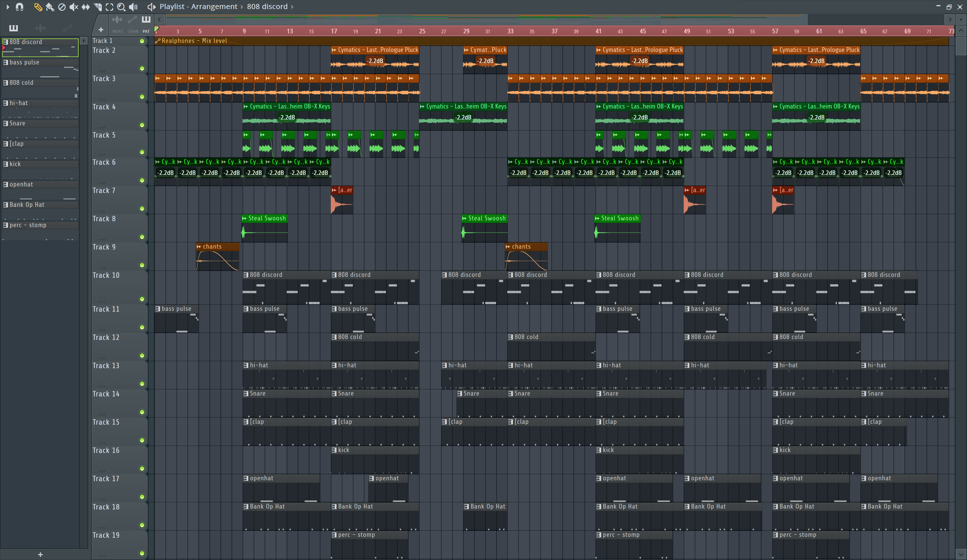Screen dimensions: 967x560
Task: Open menu of first chants clip
Action: click(199, 247)
